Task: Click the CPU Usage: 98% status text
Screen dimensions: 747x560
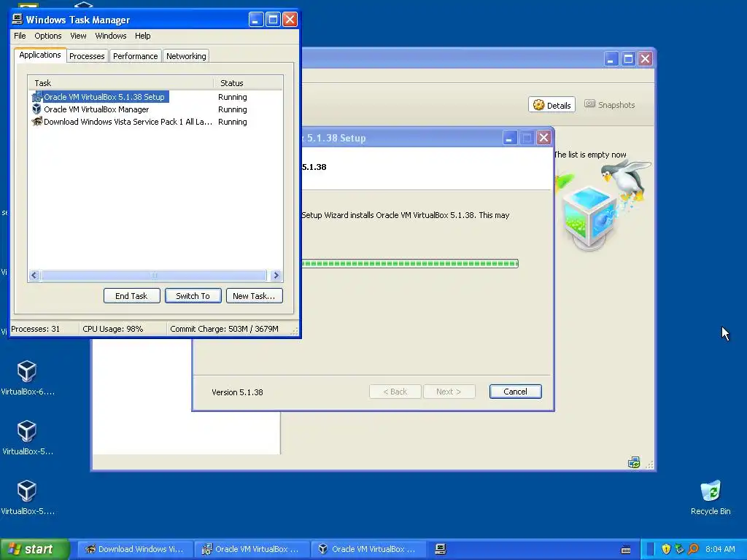Action: click(113, 329)
